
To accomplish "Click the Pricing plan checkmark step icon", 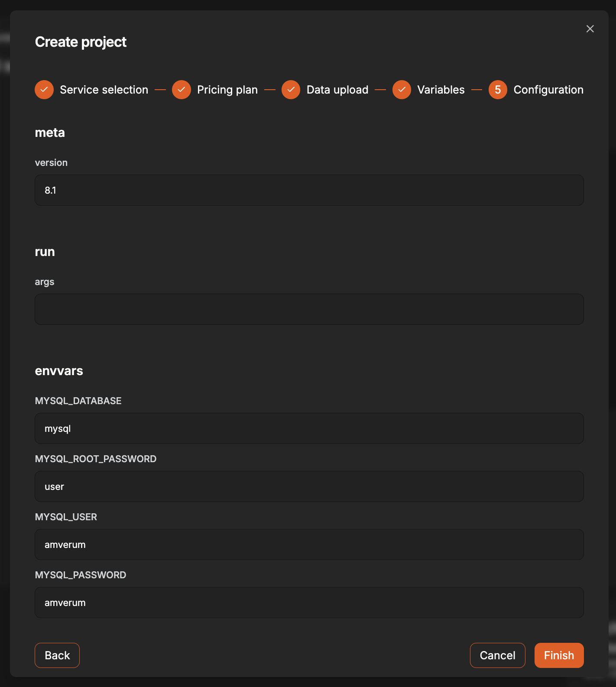I will (x=182, y=90).
